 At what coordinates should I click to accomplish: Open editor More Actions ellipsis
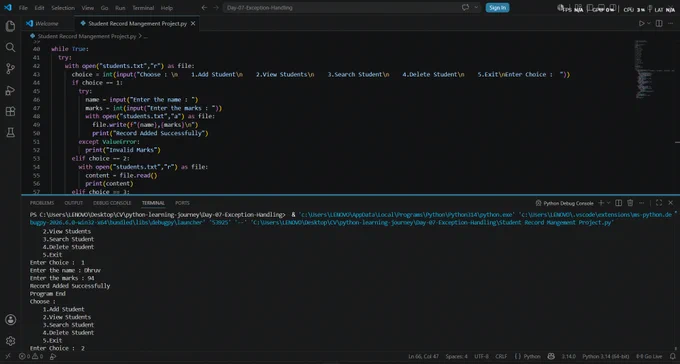coord(671,23)
